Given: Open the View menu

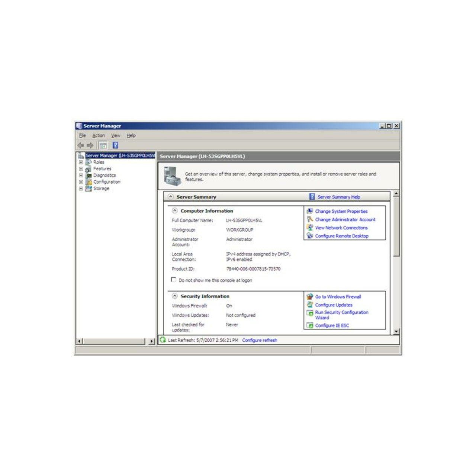Looking at the screenshot, I should (115, 135).
